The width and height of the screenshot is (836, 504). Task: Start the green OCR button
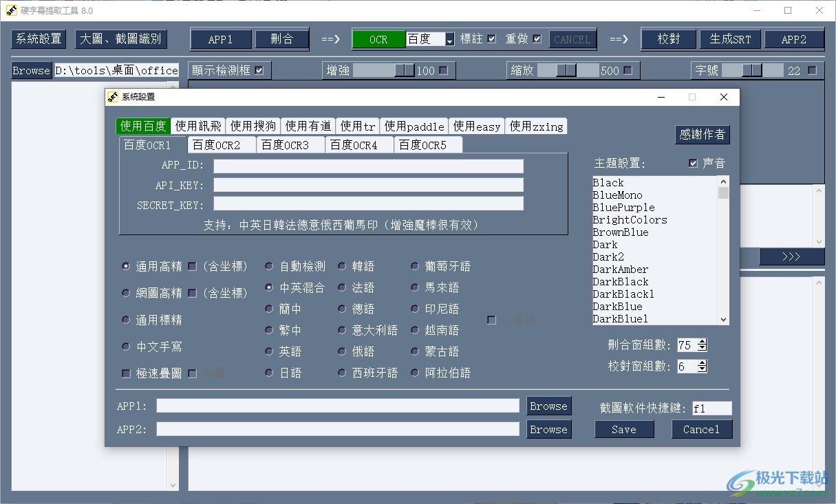pos(378,40)
